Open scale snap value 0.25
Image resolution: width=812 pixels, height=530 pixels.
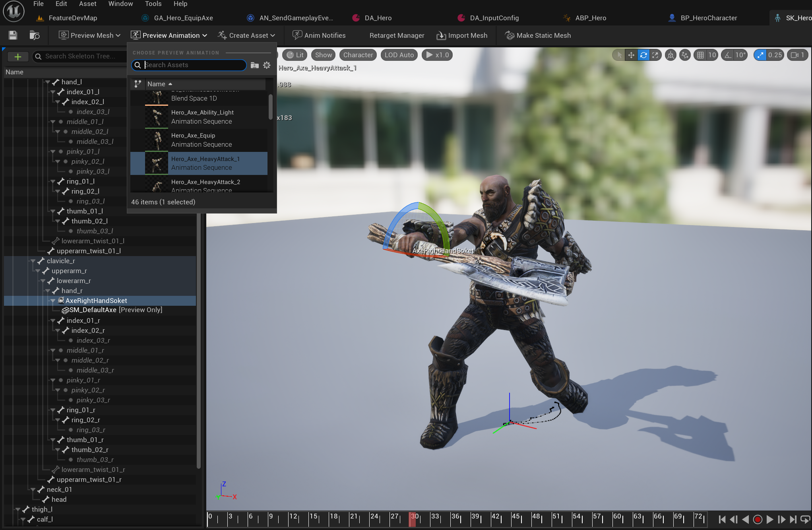(x=775, y=55)
